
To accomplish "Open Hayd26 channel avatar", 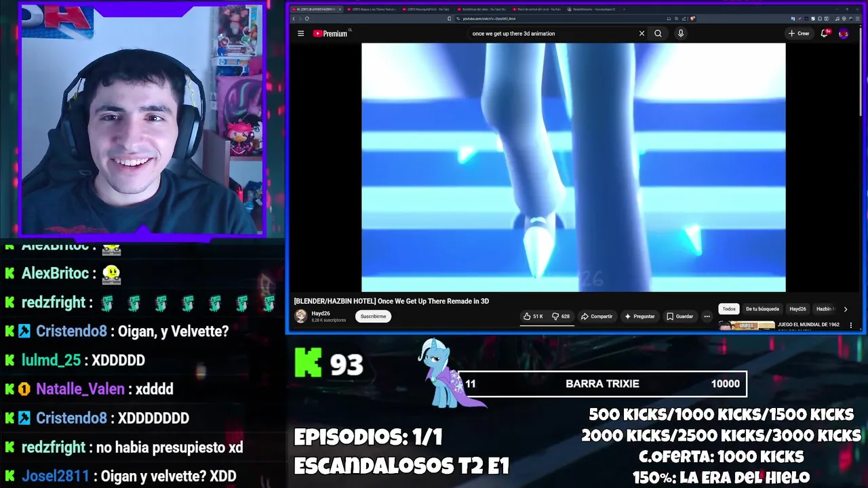I will click(300, 316).
